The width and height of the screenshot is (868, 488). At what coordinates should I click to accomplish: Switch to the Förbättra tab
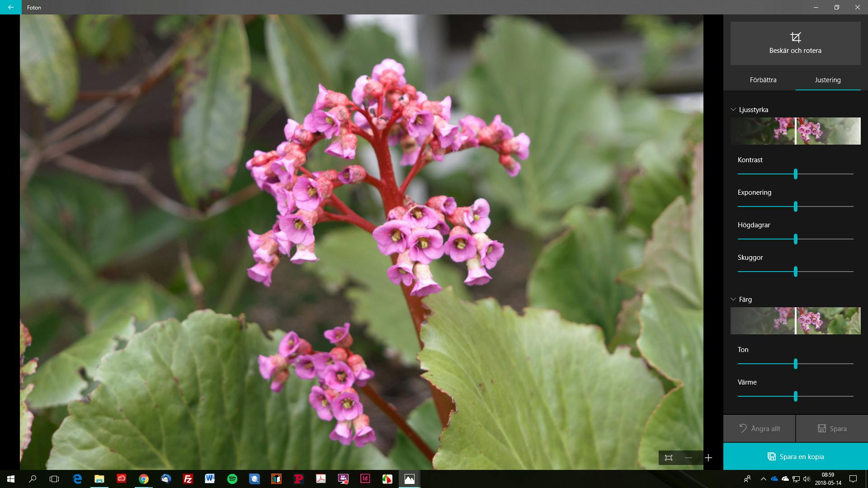tap(763, 80)
